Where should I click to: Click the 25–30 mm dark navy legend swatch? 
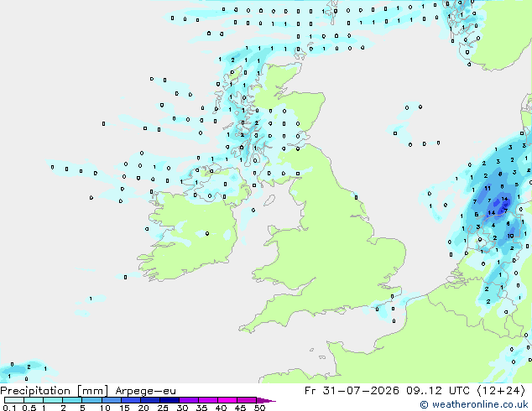pos(169,400)
